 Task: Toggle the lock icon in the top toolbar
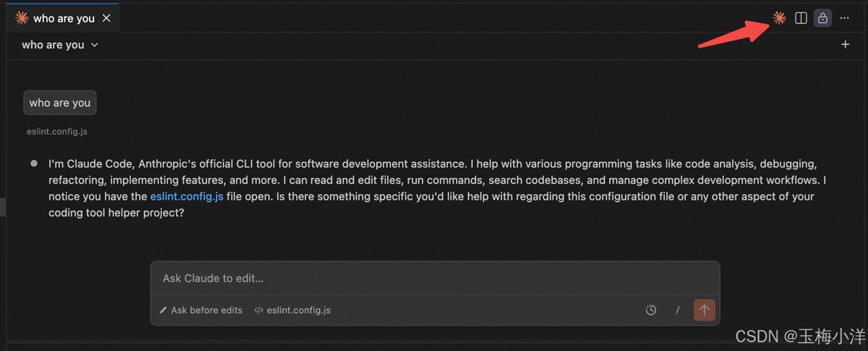(x=822, y=18)
